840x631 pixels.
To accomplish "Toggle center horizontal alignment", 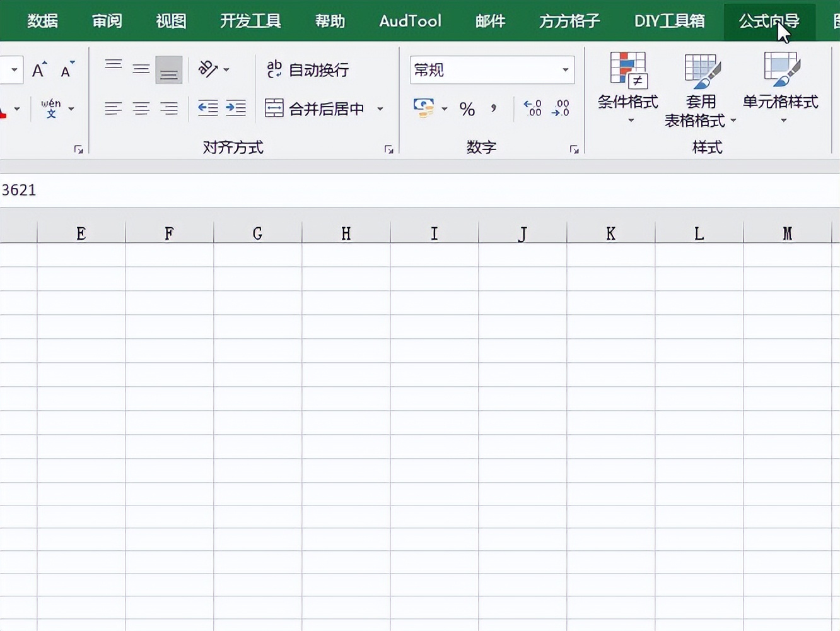I will [141, 108].
